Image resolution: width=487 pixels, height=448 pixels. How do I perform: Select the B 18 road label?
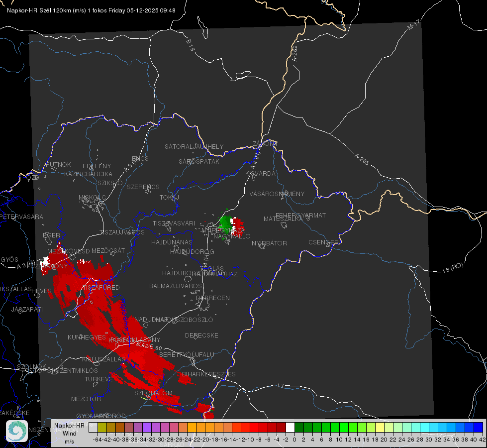[191, 45]
